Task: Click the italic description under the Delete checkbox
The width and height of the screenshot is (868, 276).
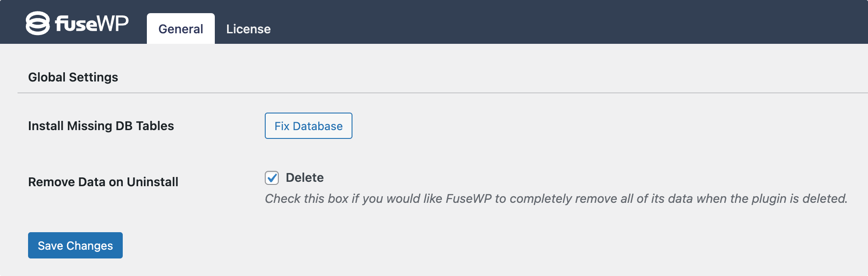Action: click(556, 198)
